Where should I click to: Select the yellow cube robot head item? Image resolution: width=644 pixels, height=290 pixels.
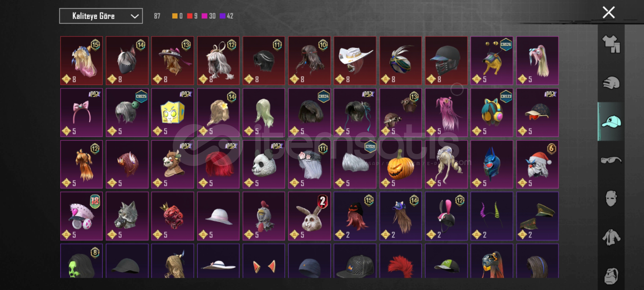172,113
